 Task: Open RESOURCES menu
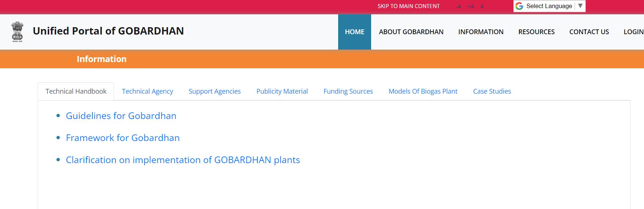coord(536,32)
